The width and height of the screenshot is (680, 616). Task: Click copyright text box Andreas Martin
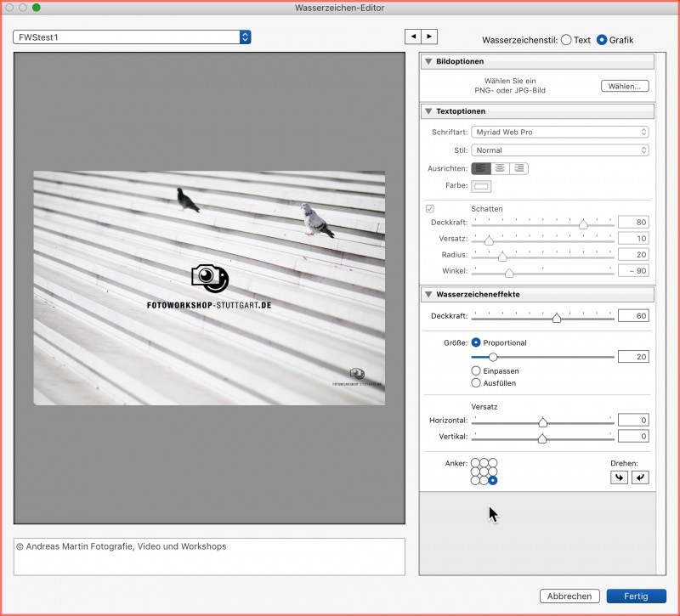(x=209, y=557)
